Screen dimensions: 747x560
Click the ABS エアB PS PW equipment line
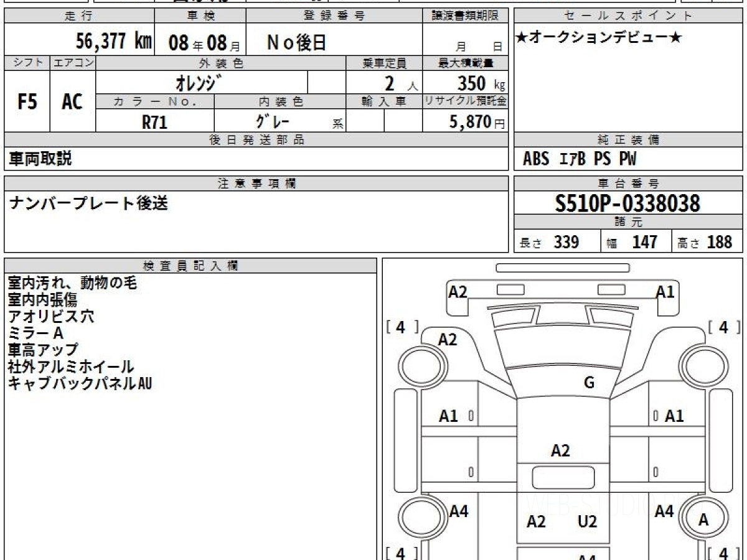tap(580, 159)
